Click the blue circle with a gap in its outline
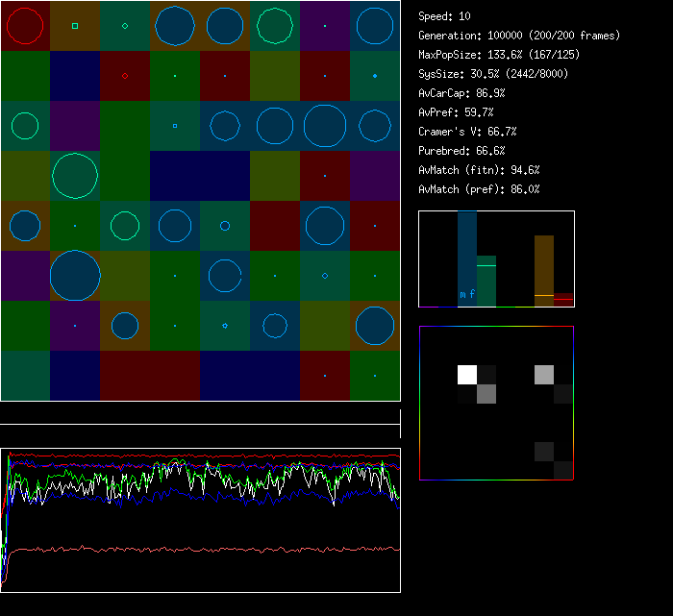 coord(225,276)
